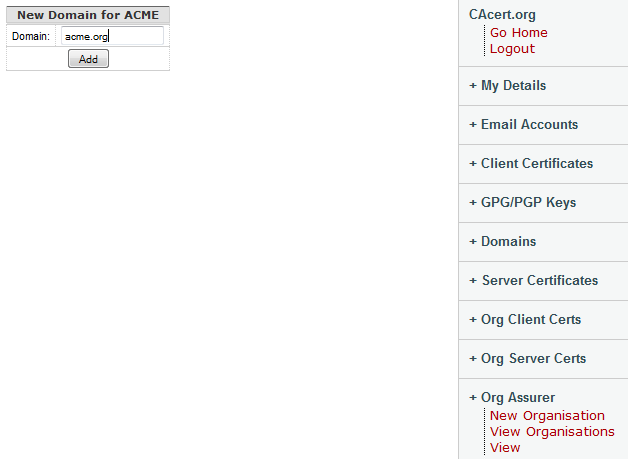Open the New Organisation link
Screen dimensions: 628x459
(x=547, y=416)
